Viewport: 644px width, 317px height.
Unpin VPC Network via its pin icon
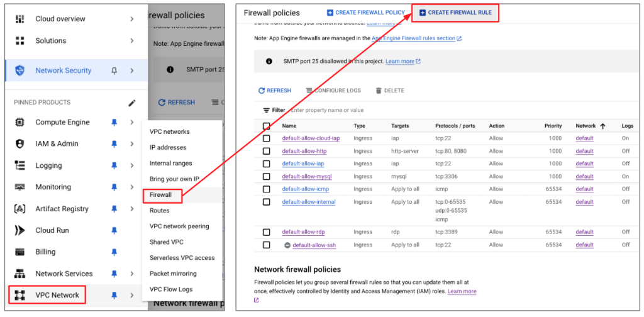coord(114,295)
